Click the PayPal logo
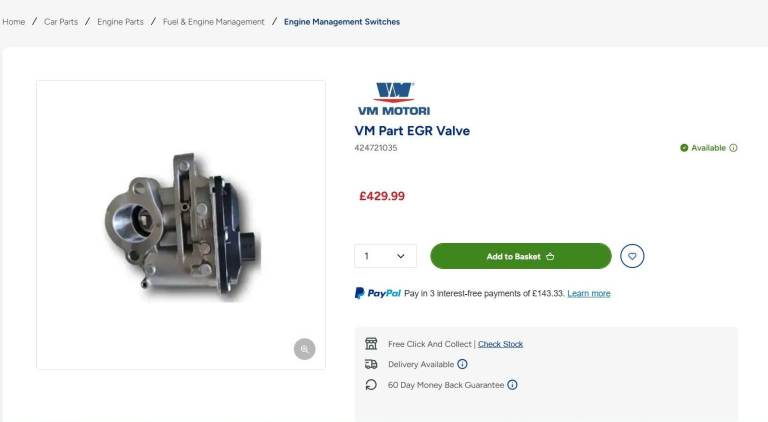 tap(378, 293)
